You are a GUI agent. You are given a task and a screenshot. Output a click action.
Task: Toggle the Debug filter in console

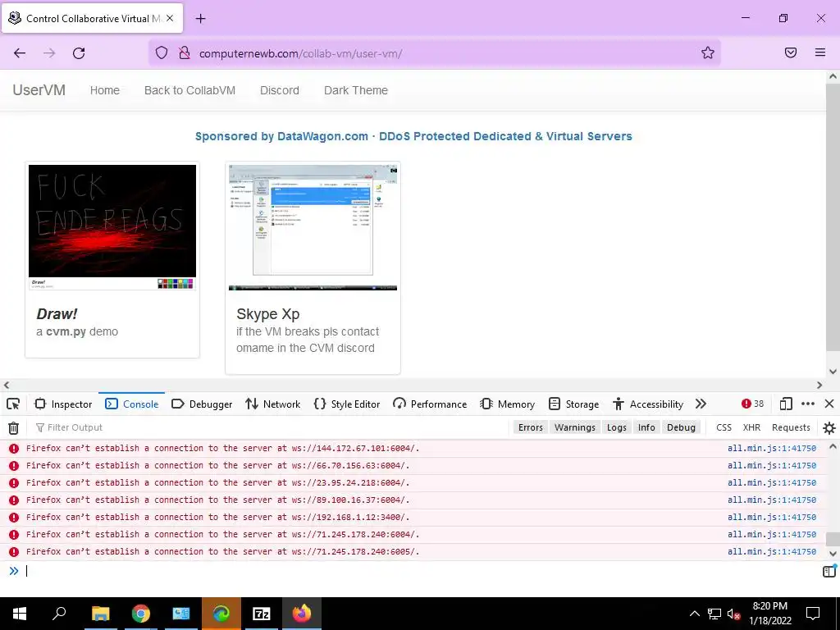pyautogui.click(x=681, y=427)
